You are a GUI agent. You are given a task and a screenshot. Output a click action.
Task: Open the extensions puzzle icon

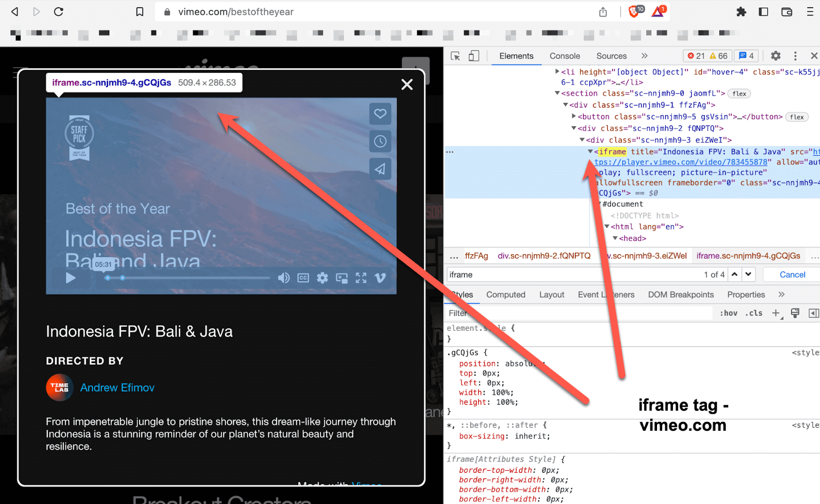pyautogui.click(x=741, y=12)
